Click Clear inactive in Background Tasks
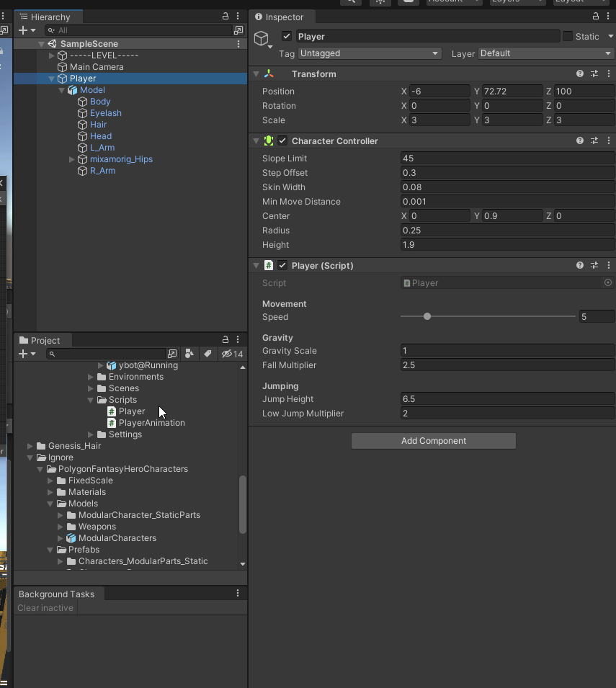Image resolution: width=616 pixels, height=688 pixels. [x=45, y=608]
